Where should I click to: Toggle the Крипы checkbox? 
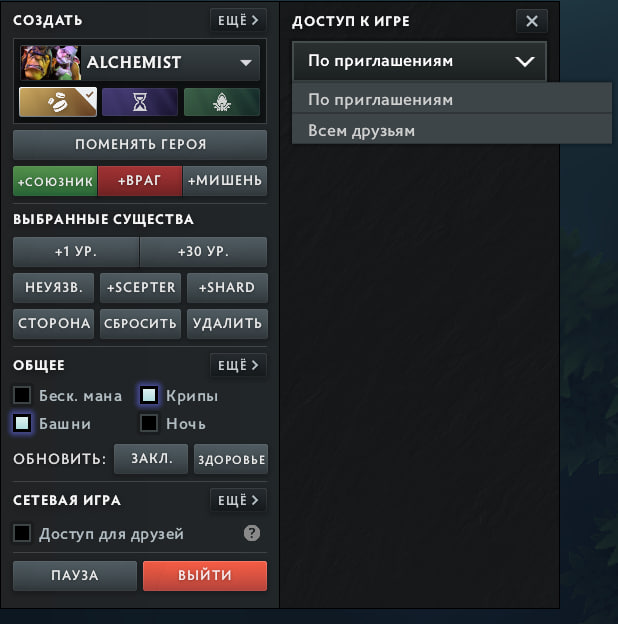point(149,395)
